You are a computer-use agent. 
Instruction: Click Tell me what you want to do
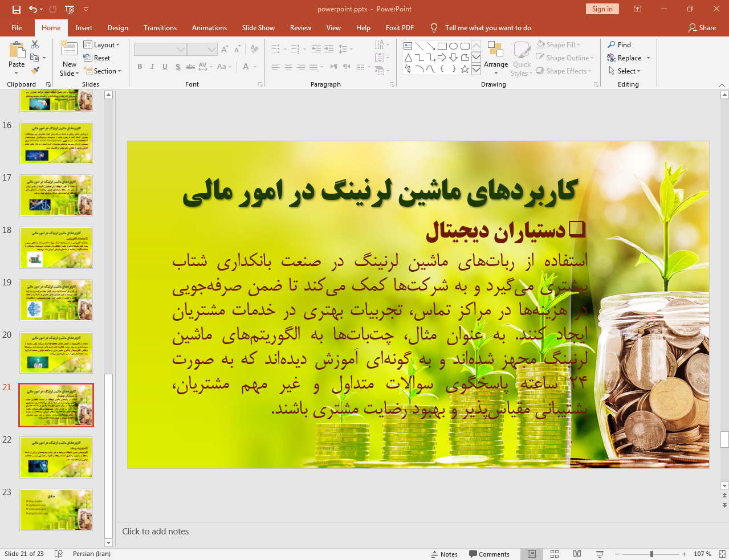pos(488,28)
